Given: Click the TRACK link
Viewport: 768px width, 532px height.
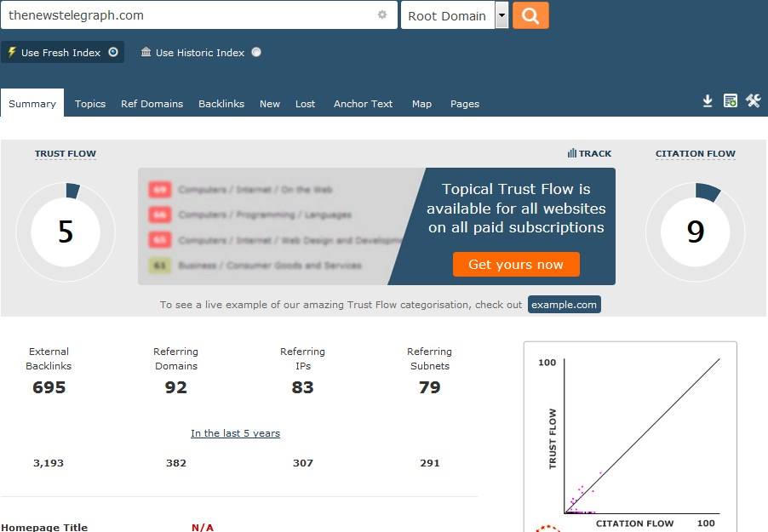Looking at the screenshot, I should pos(589,153).
